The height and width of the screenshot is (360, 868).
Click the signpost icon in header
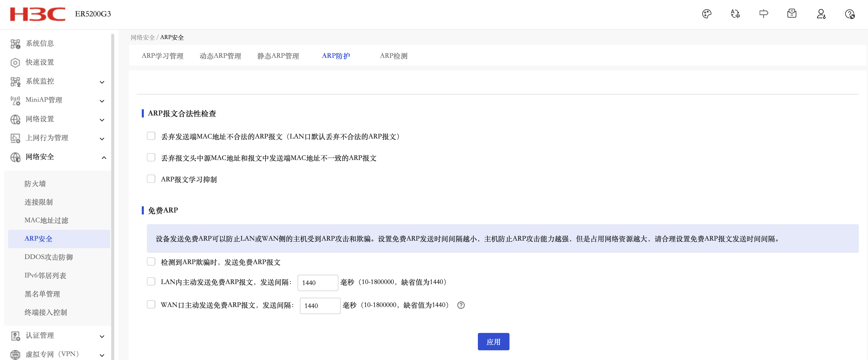click(x=763, y=14)
